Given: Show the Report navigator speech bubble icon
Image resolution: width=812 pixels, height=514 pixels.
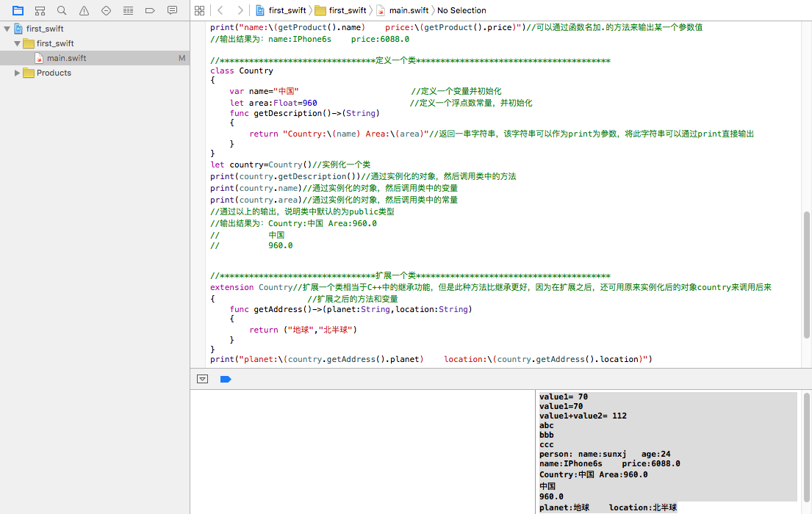Looking at the screenshot, I should pos(173,10).
